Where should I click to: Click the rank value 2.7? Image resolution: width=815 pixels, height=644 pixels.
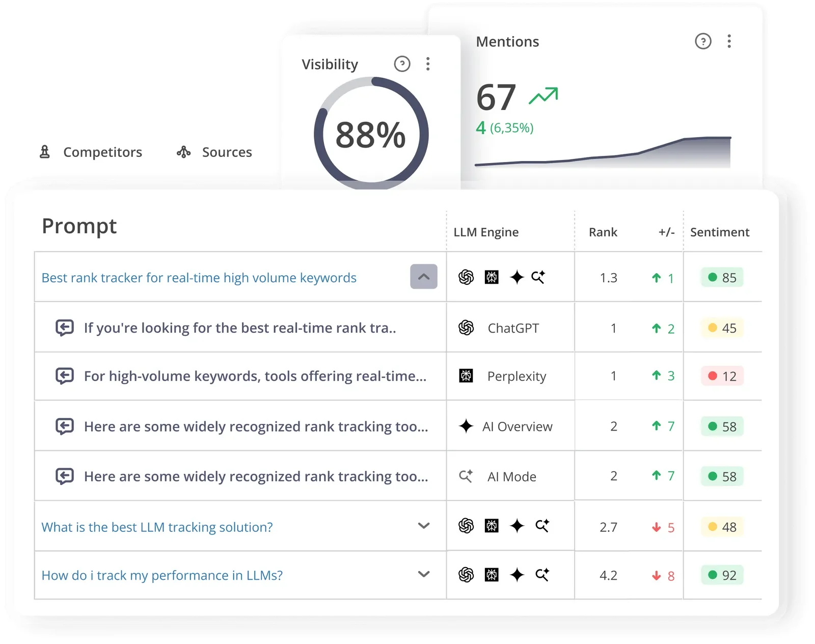608,527
